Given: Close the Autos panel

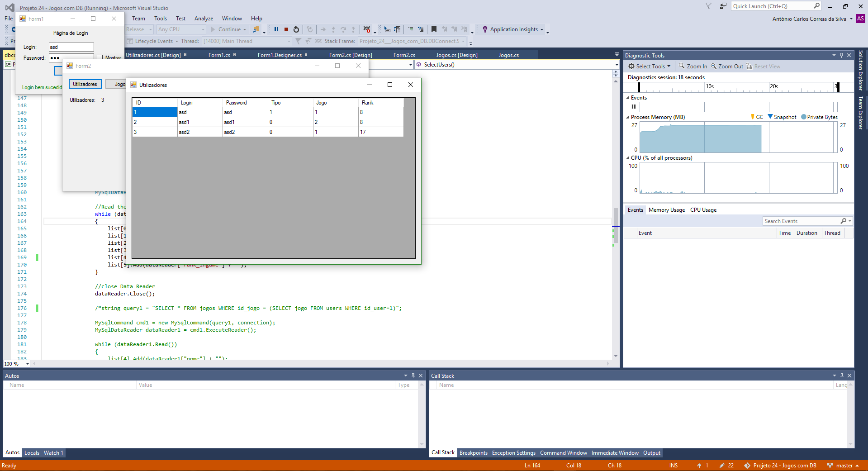Looking at the screenshot, I should (x=421, y=376).
